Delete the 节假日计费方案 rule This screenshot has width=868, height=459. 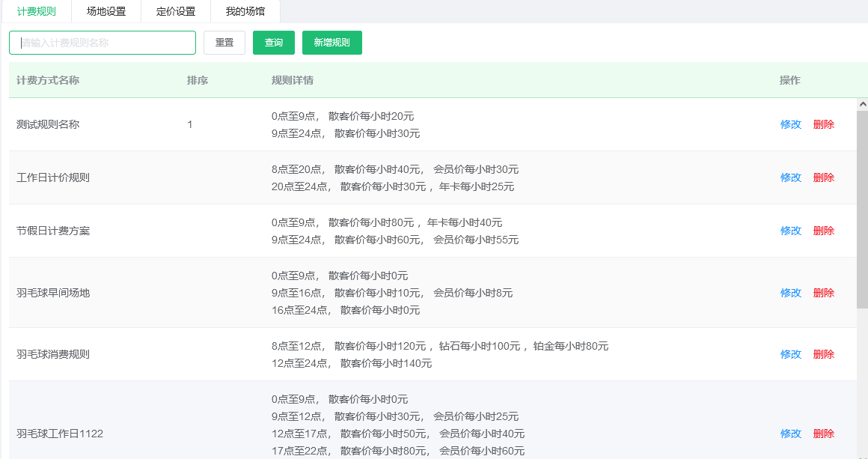pos(823,231)
